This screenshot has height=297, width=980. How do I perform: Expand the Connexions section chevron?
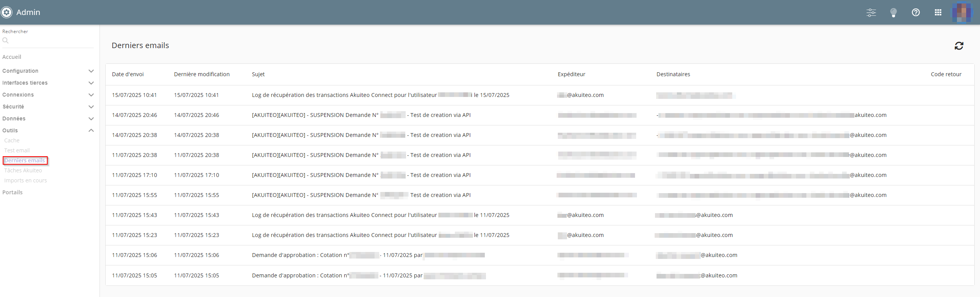(x=91, y=95)
